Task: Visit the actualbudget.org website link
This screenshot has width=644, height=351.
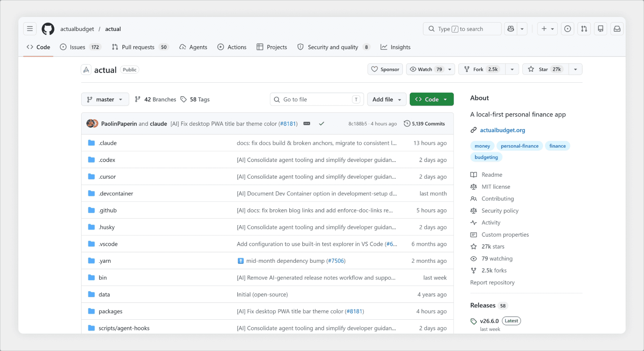Action: click(x=502, y=130)
